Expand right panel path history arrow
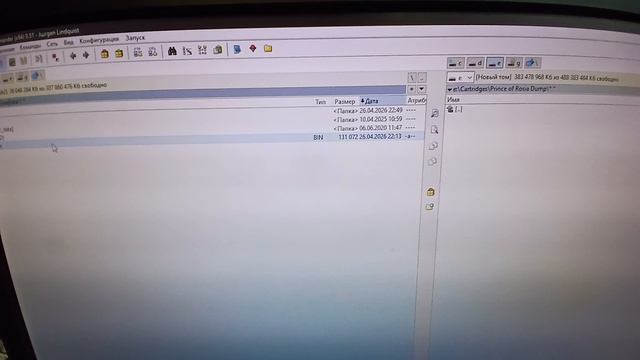 pyautogui.click(x=450, y=89)
